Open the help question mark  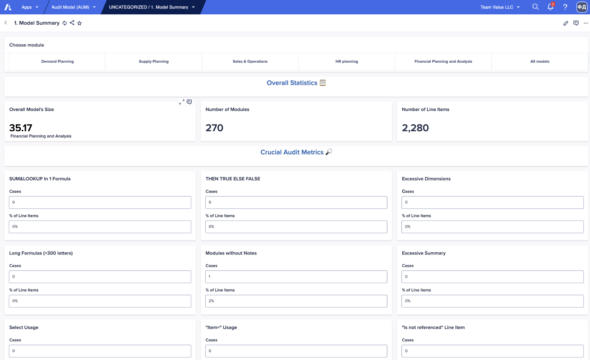[565, 7]
